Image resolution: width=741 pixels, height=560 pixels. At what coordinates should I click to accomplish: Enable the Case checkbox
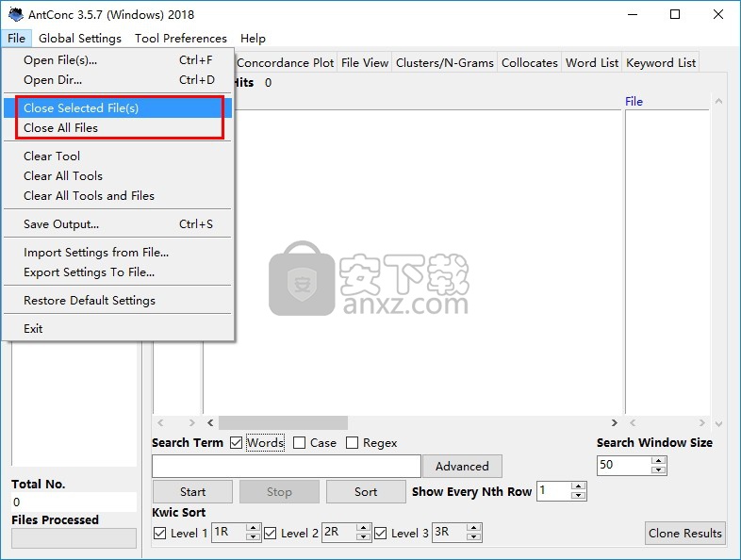pos(299,443)
